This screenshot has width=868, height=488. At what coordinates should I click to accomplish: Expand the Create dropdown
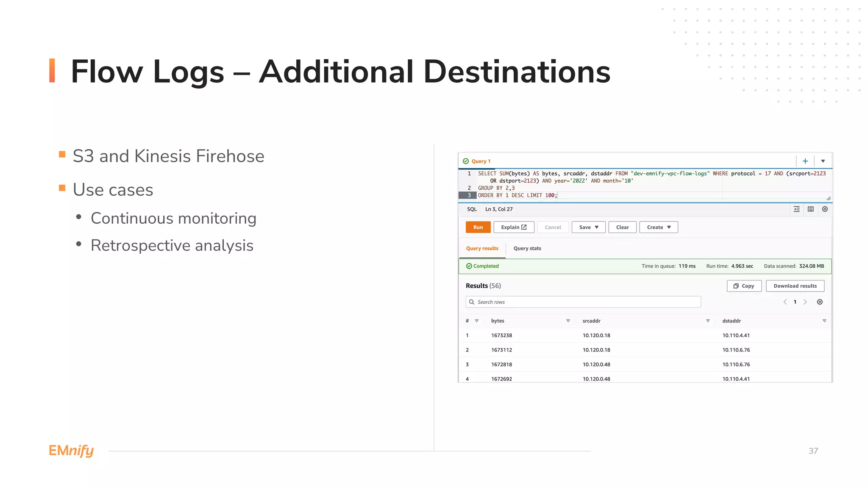pyautogui.click(x=659, y=227)
